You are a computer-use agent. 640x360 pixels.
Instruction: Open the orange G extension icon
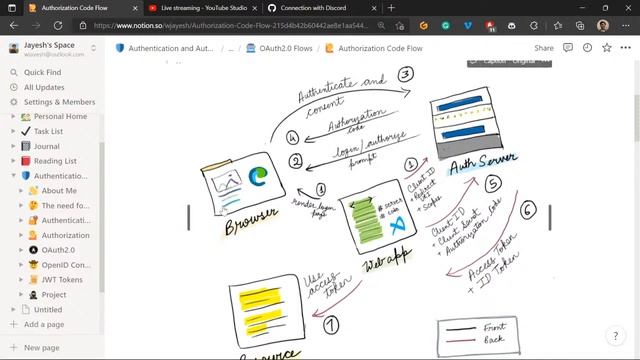point(424,26)
